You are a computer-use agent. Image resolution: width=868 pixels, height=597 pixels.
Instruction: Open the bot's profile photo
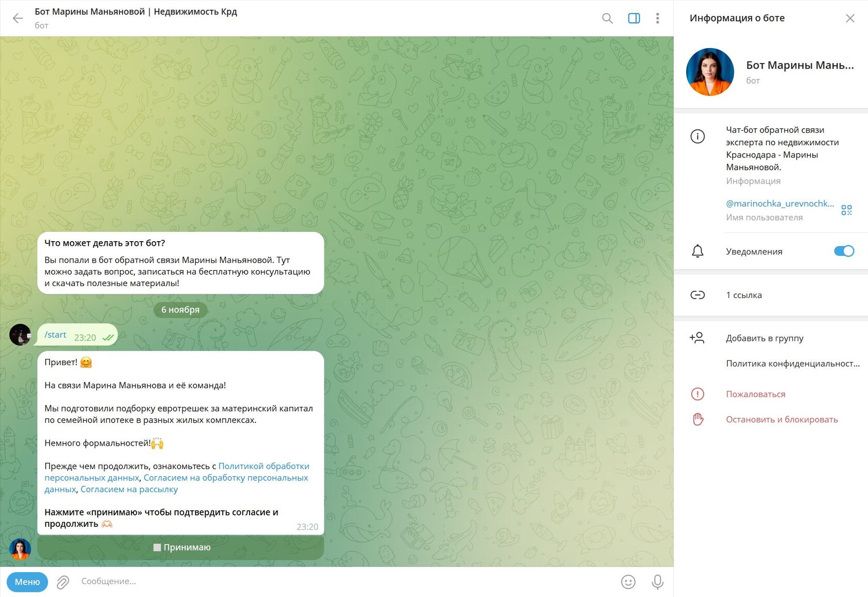[710, 72]
